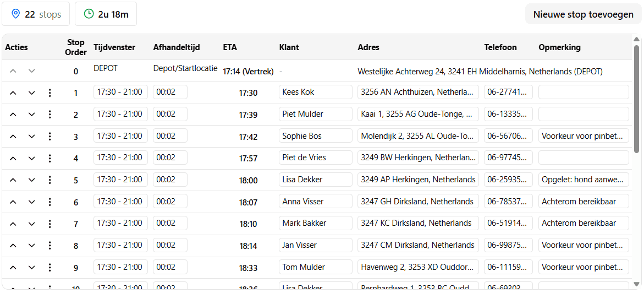Image resolution: width=644 pixels, height=293 pixels.
Task: Click Nieuwe stop toevoegen button
Action: tap(583, 14)
